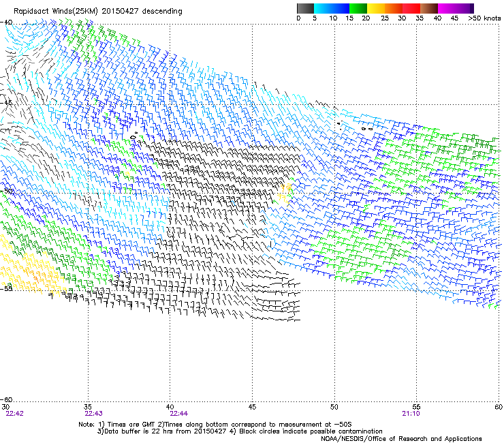Click the bottom-axis longitude label '30'
Screen dimensions: 504x443
pyautogui.click(x=5, y=407)
